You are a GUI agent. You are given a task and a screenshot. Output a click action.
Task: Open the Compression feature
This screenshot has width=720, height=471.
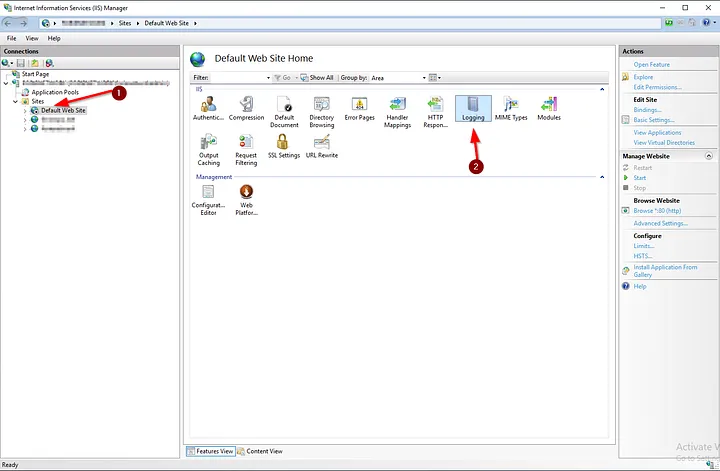(x=246, y=106)
